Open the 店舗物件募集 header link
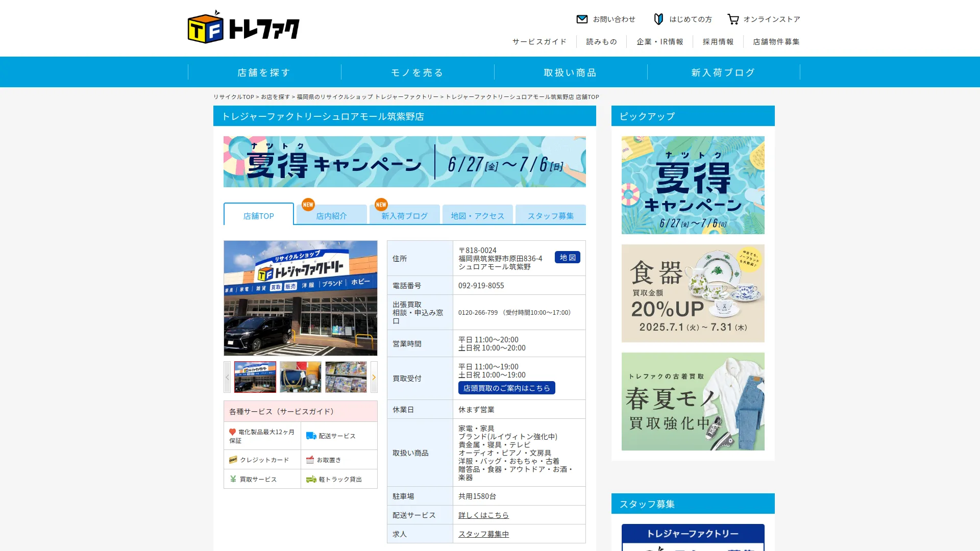 776,41
